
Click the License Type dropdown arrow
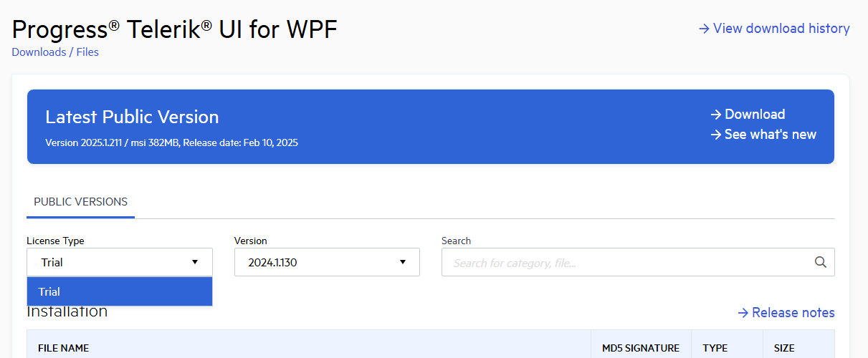coord(195,262)
